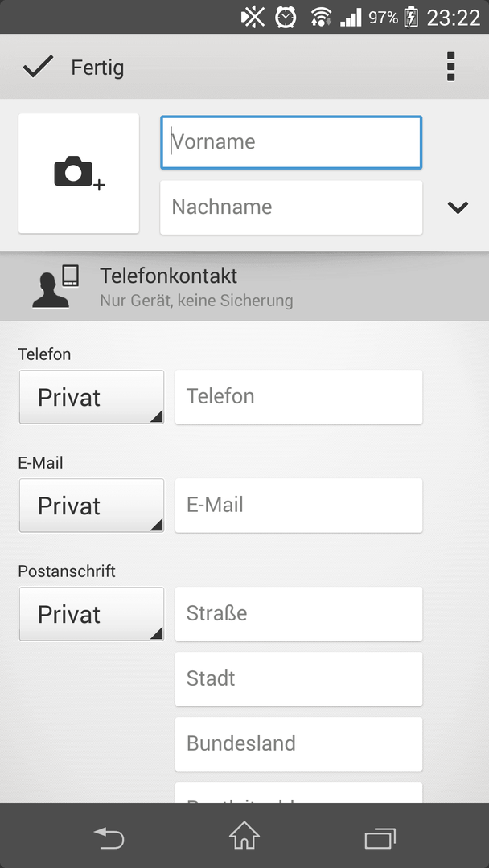Open recent apps with the overview icon
Image resolution: width=489 pixels, height=868 pixels.
click(380, 838)
